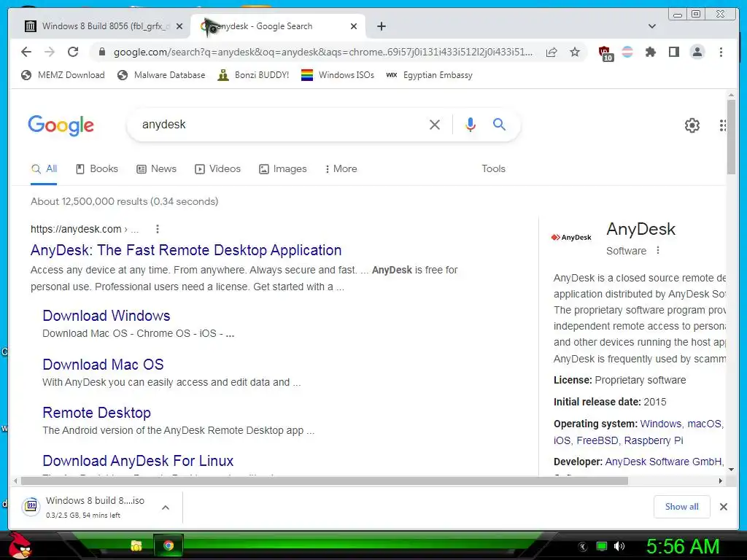Open Google quick settings gear
Viewport: 747px width, 560px height.
692,125
